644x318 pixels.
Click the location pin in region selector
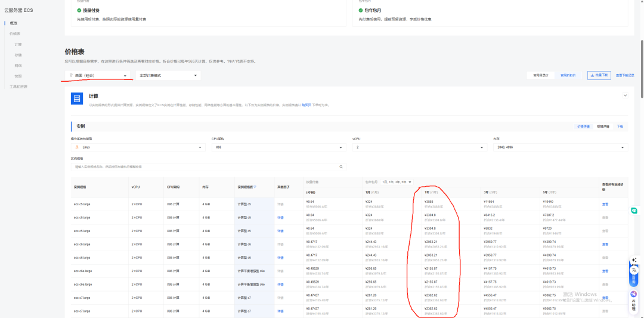72,75
